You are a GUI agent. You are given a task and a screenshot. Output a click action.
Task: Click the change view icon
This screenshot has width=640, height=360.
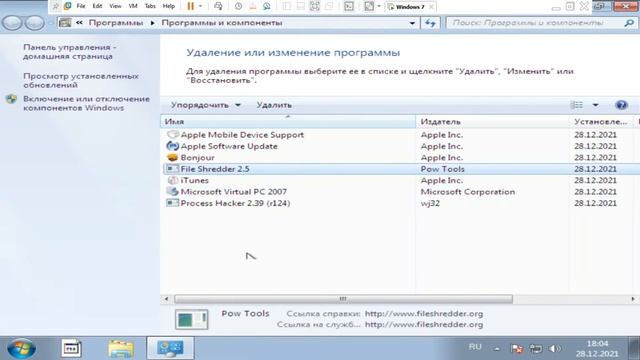(x=577, y=105)
